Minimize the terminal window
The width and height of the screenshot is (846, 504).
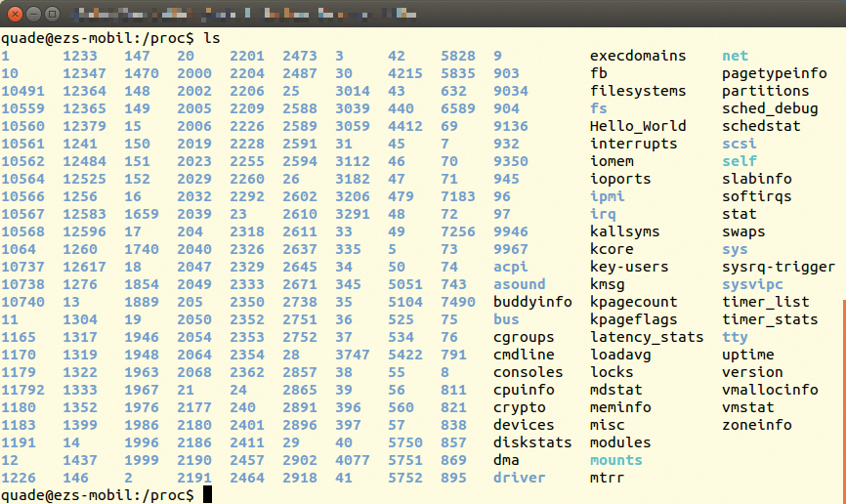pyautogui.click(x=32, y=15)
